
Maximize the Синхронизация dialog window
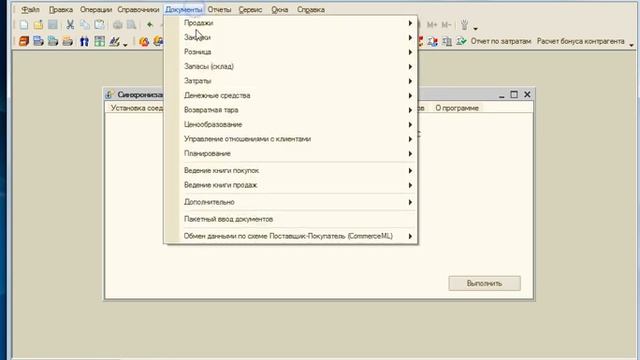click(x=514, y=94)
